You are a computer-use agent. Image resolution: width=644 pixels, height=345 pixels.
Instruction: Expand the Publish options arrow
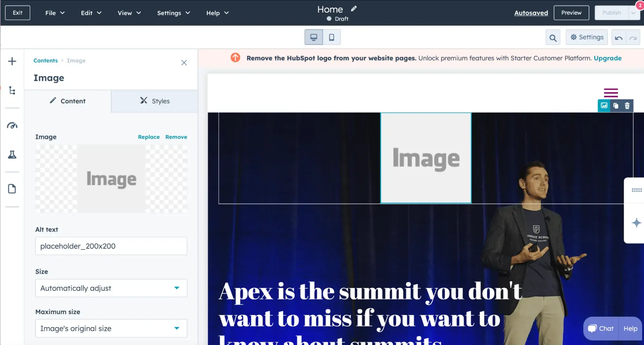pos(634,13)
